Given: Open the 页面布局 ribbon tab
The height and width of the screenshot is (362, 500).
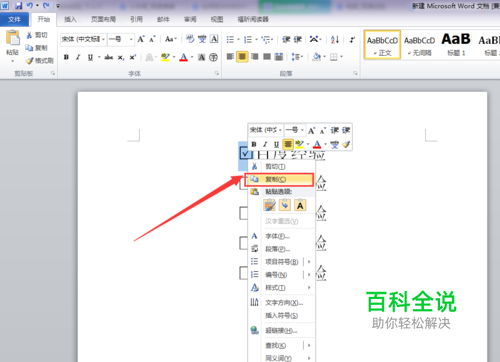Looking at the screenshot, I should point(103,19).
